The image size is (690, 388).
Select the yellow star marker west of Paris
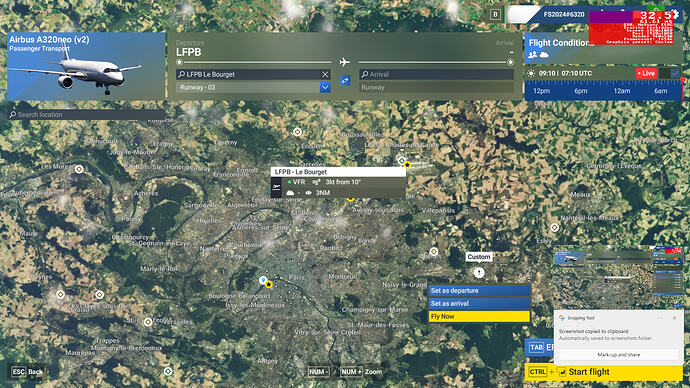tap(269, 285)
